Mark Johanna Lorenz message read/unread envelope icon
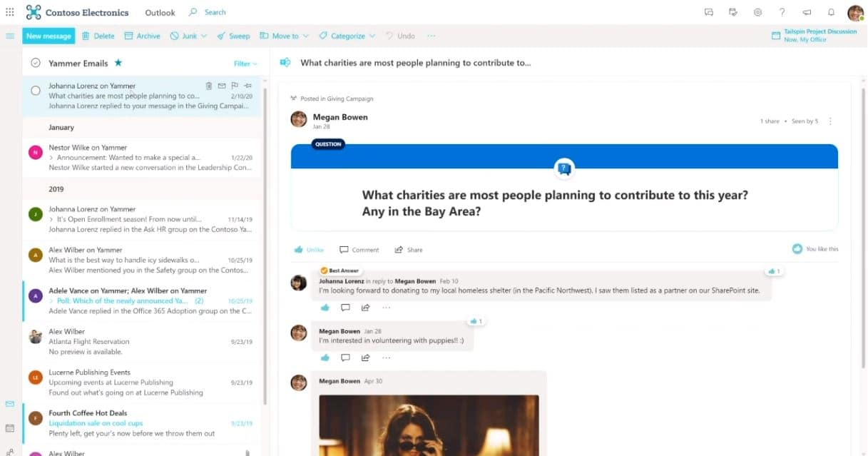Image resolution: width=868 pixels, height=456 pixels. (222, 86)
